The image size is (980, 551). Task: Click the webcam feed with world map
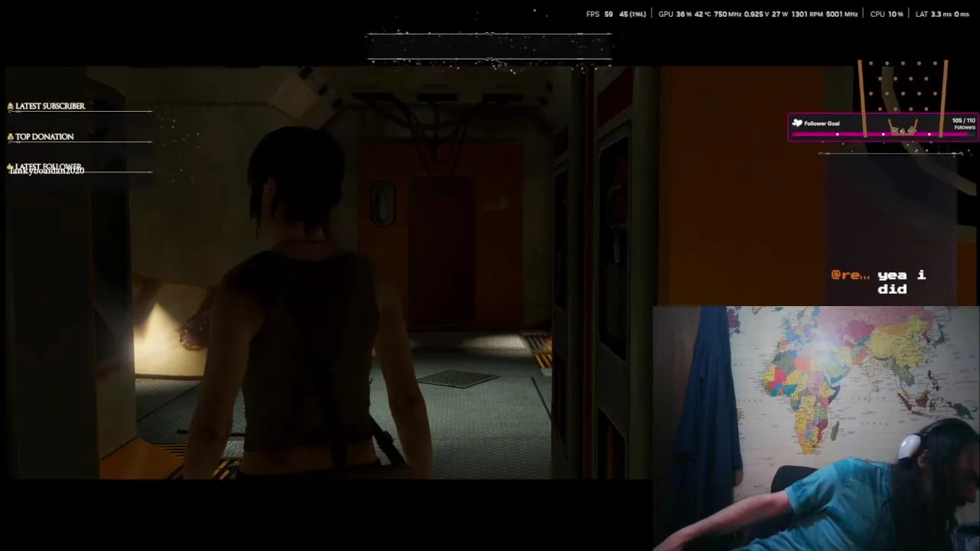816,429
